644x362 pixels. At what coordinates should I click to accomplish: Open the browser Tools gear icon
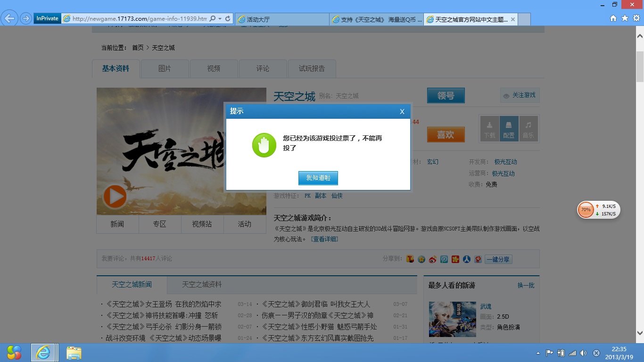[x=636, y=18]
